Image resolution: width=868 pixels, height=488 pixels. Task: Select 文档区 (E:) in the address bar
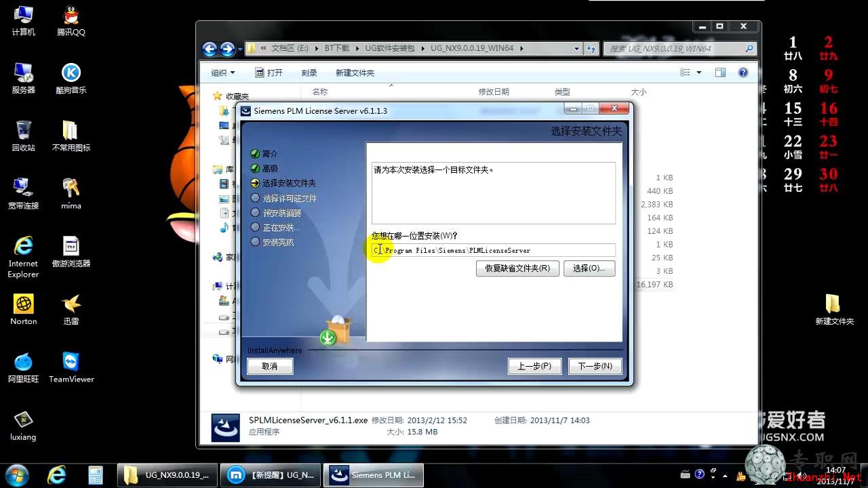coord(290,49)
